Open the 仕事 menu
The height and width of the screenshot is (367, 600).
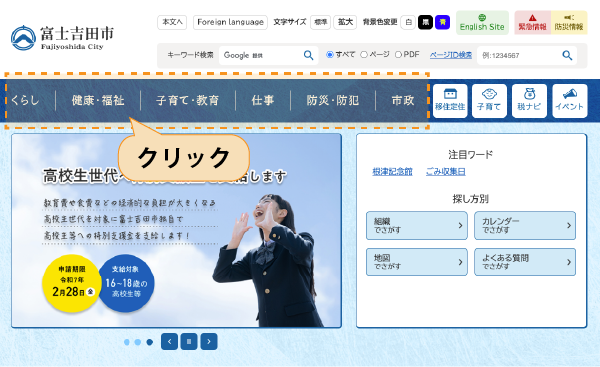pos(263,100)
